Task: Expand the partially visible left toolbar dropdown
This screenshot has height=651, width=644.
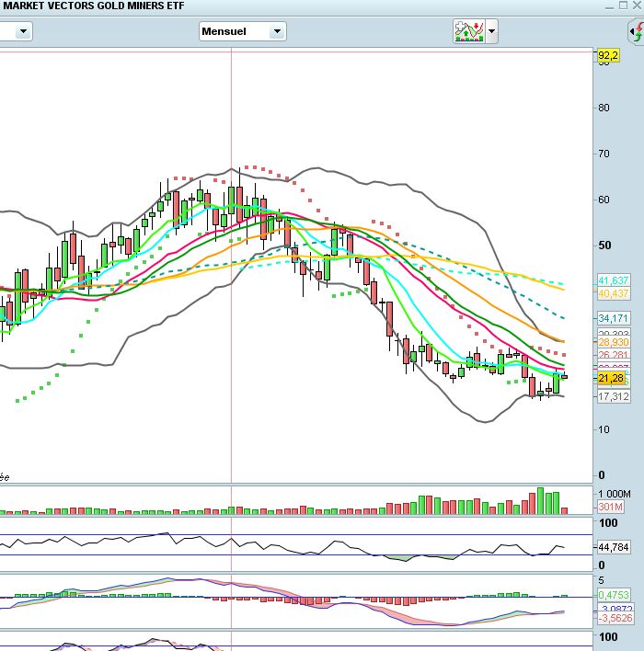Action: pyautogui.click(x=23, y=31)
